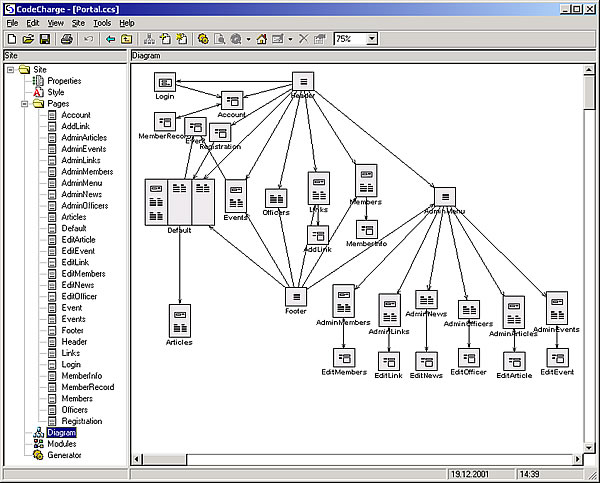Click the Save disk toolbar icon
The width and height of the screenshot is (600, 483).
coord(44,39)
